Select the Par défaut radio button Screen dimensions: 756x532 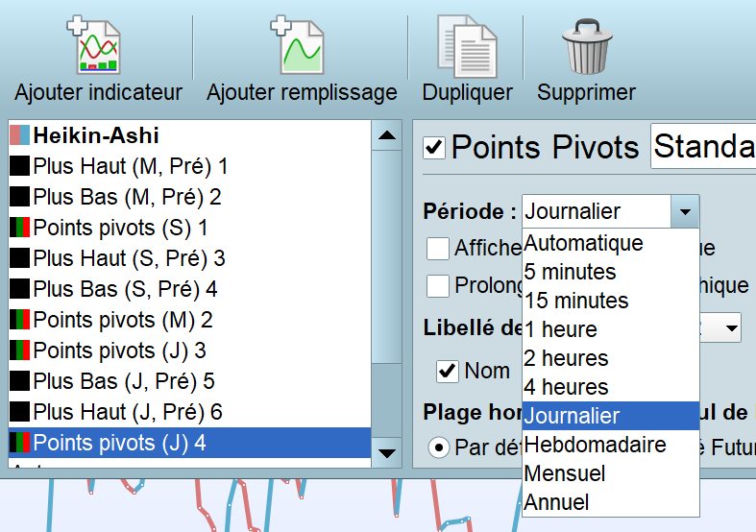pos(438,447)
